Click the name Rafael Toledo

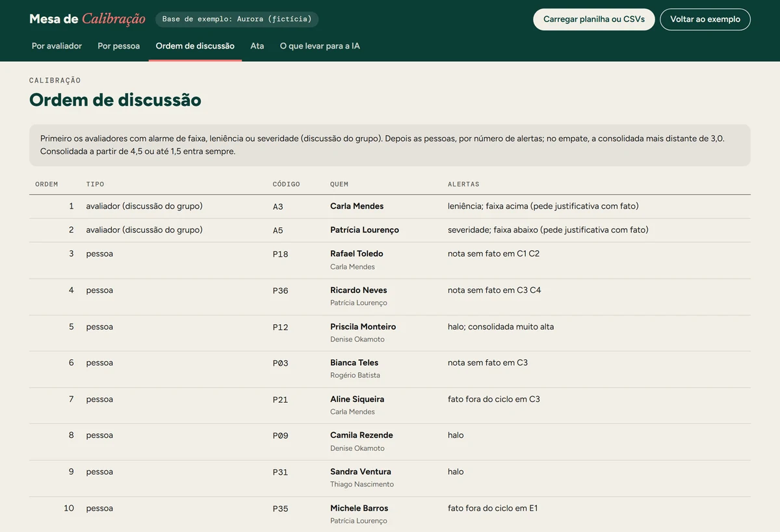[357, 254]
